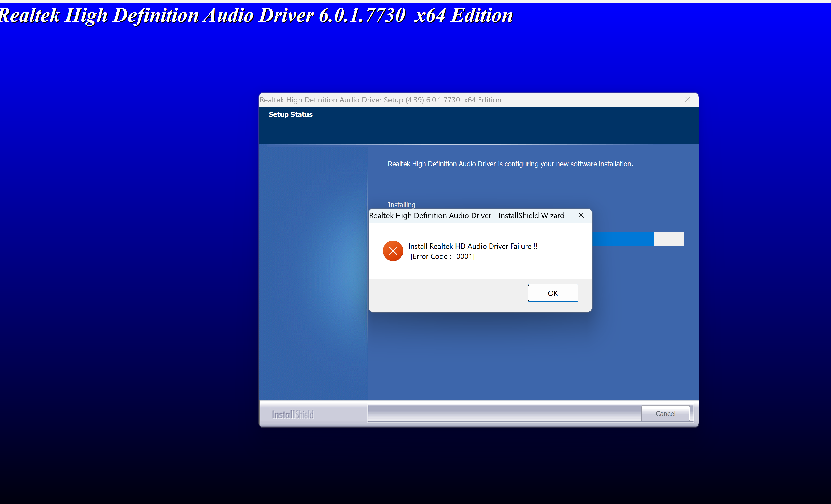The height and width of the screenshot is (504, 831).
Task: Click the InstallShield Wizard dialog title
Action: (467, 215)
